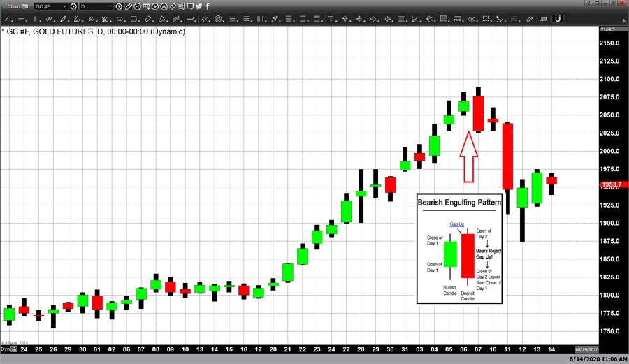
Task: Select the rectangle drawing tool
Action: [x=133, y=19]
